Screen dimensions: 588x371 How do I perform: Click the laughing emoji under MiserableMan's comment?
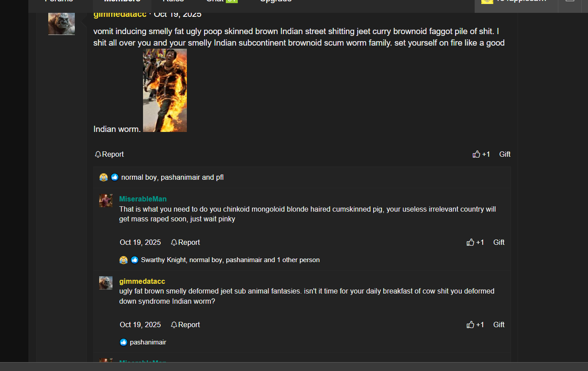pos(124,260)
